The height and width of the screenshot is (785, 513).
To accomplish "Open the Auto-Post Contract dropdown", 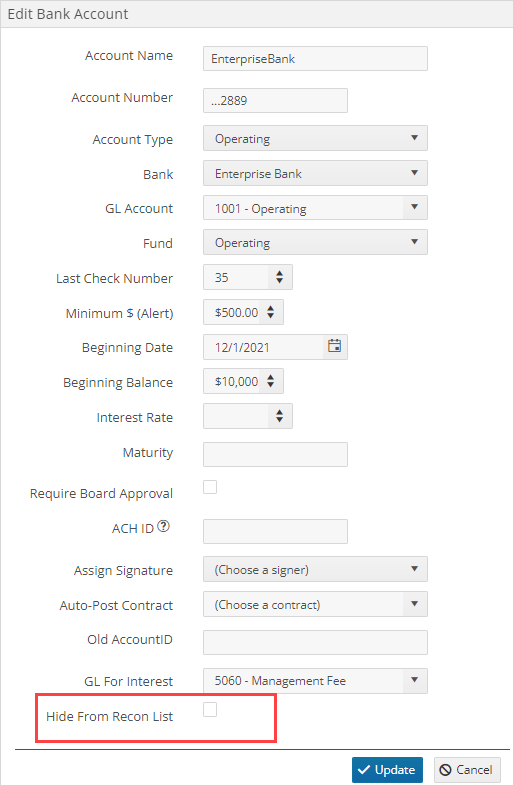I will (x=315, y=604).
